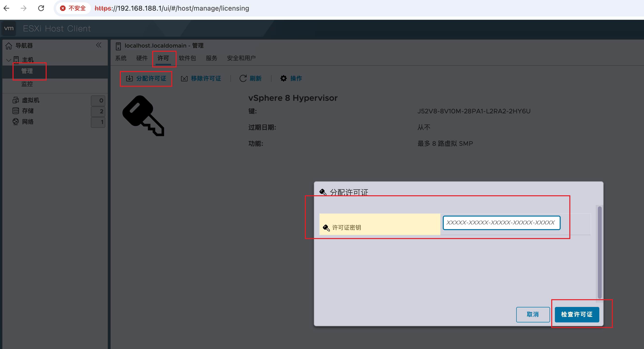The height and width of the screenshot is (349, 644).
Task: Reload the page with the browser refresh icon
Action: click(x=41, y=8)
